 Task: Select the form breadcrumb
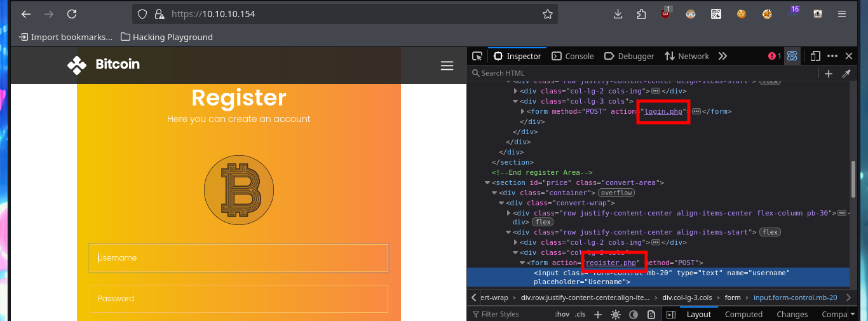click(733, 297)
